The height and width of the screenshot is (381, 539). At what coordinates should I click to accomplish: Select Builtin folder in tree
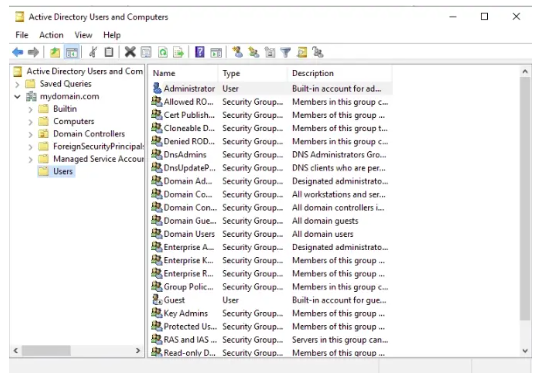coord(65,109)
